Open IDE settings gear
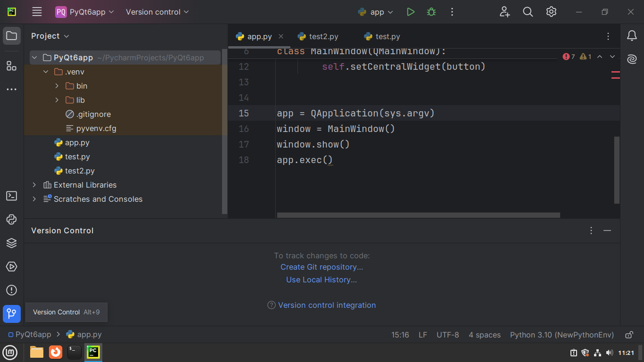 tap(551, 12)
